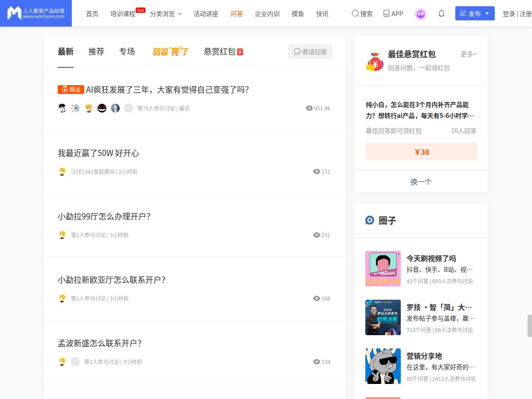Open circle 今天刷视频了吗
The width and height of the screenshot is (532, 399).
pos(431,258)
